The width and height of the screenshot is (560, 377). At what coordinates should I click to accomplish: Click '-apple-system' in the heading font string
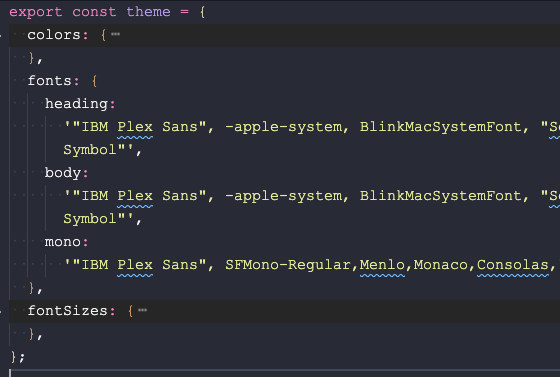[284, 127]
